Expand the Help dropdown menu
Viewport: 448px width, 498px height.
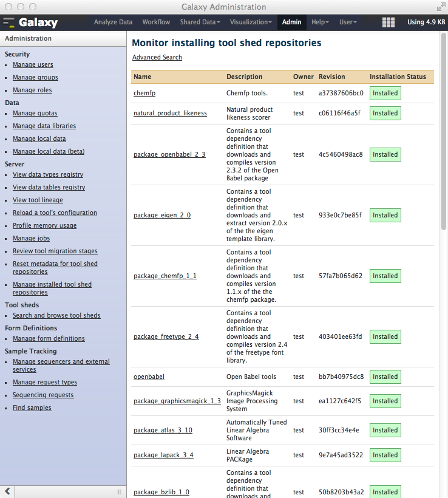click(320, 22)
